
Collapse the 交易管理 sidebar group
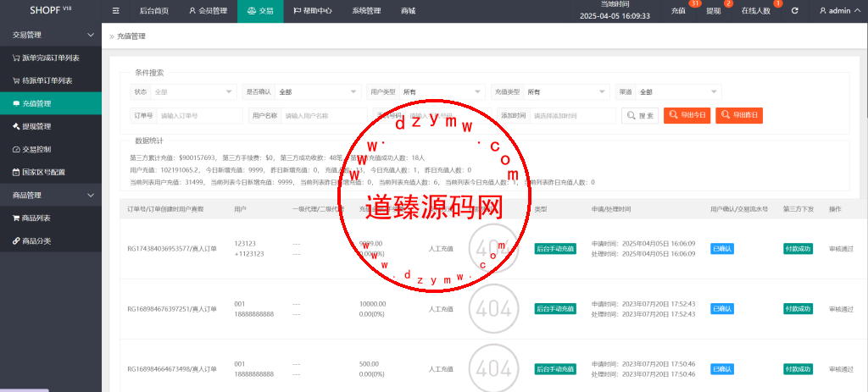pyautogui.click(x=51, y=35)
